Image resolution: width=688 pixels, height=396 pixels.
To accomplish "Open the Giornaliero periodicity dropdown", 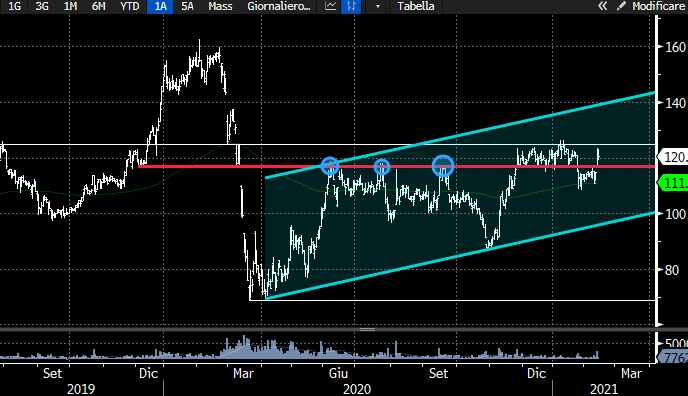I will pos(279,6).
